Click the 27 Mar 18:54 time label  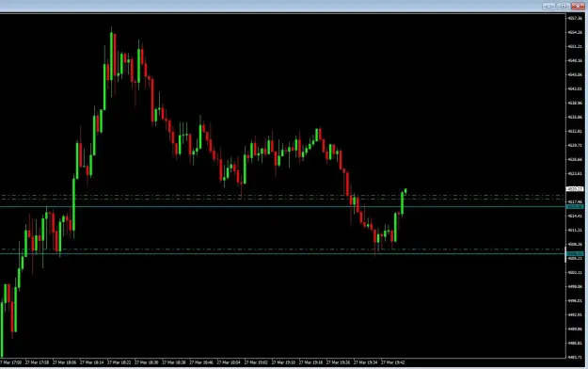pos(229,362)
